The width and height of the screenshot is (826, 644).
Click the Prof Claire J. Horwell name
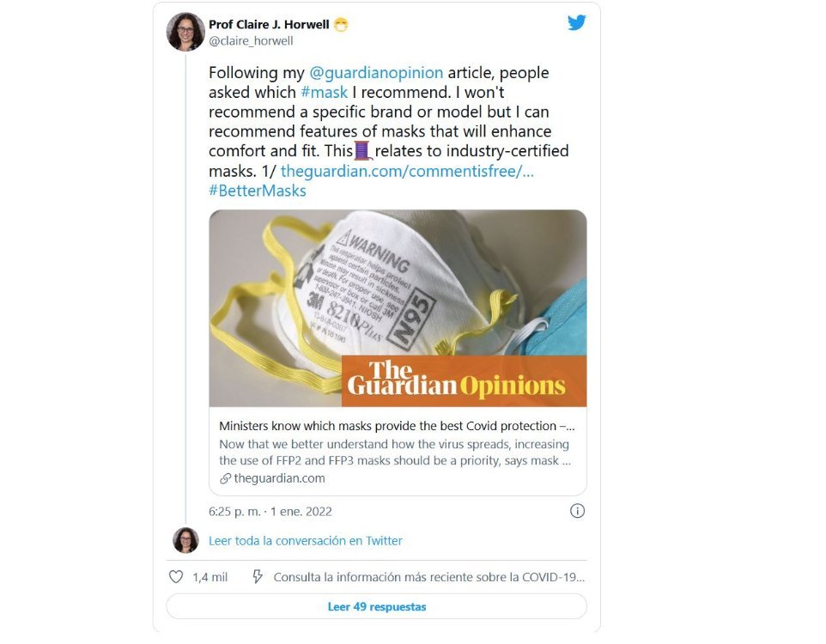(x=269, y=25)
